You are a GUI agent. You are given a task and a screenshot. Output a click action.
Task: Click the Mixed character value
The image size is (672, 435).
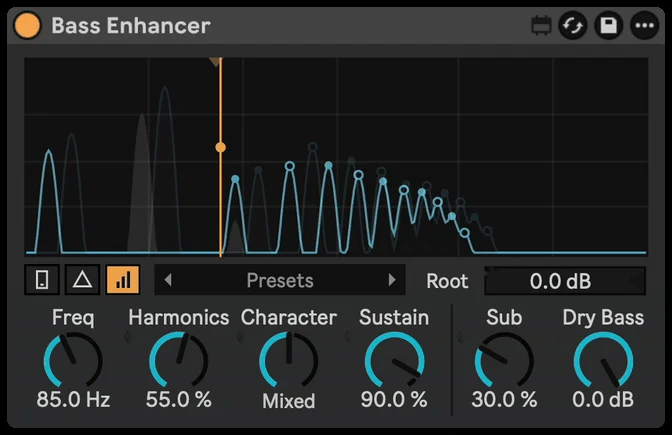click(289, 401)
